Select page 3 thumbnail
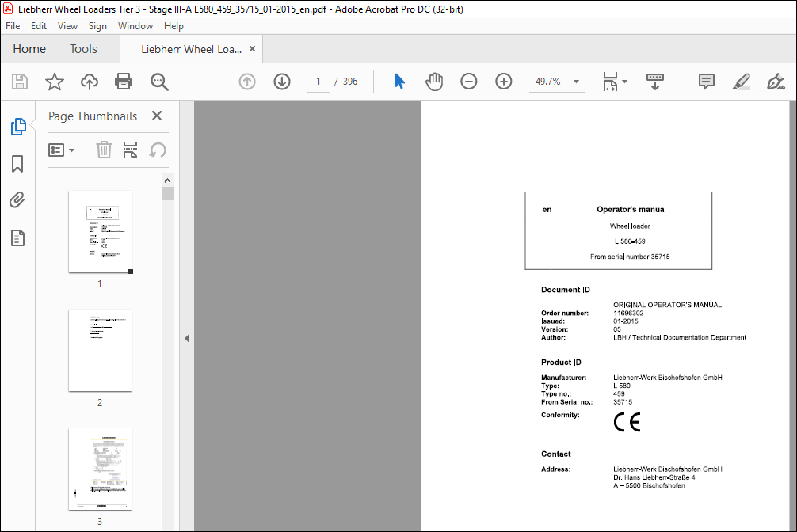Image resolution: width=797 pixels, height=532 pixels. click(100, 469)
